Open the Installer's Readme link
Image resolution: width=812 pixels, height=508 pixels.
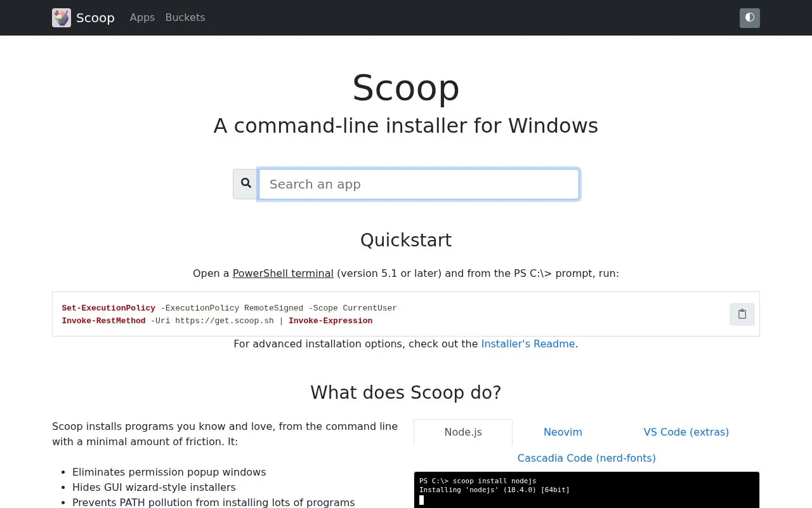tap(528, 344)
